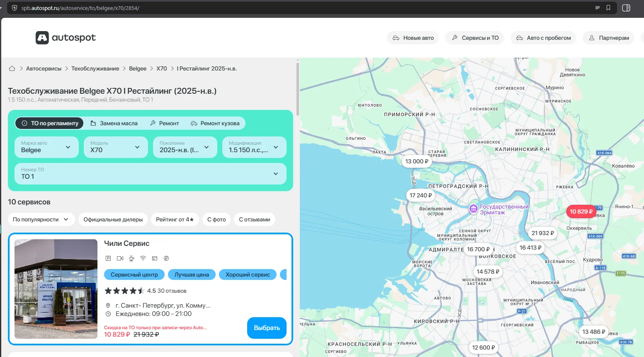Click the ruble payment amenity icon

click(166, 258)
